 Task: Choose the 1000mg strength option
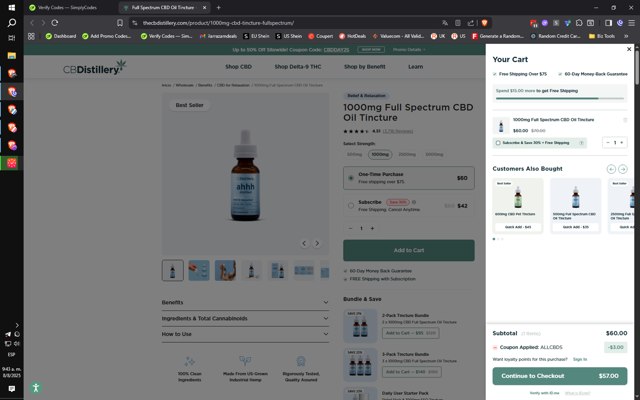tap(380, 155)
